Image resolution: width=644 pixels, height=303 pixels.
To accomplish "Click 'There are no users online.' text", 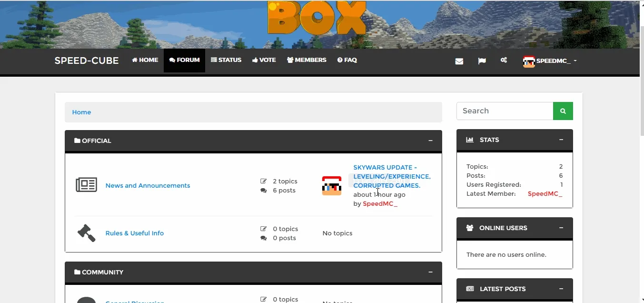I will pyautogui.click(x=506, y=254).
